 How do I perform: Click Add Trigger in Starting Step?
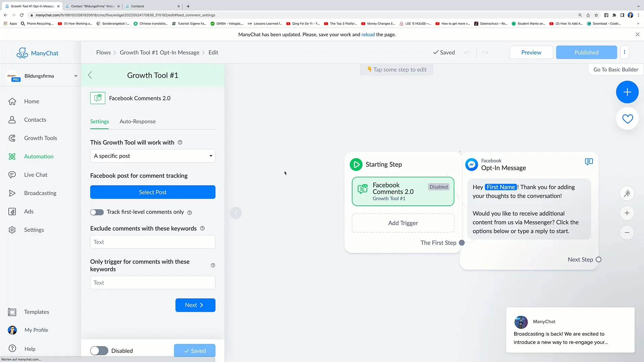click(x=403, y=223)
